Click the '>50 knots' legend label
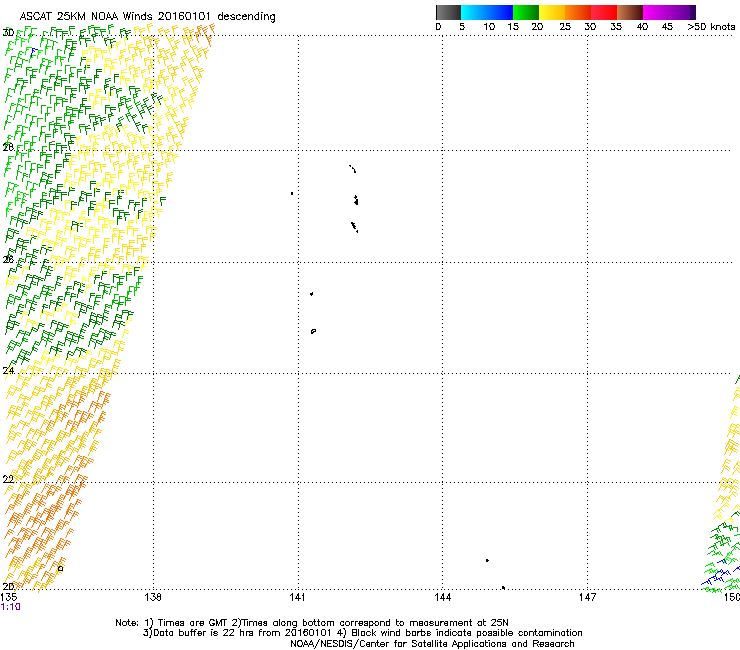This screenshot has height=650, width=740. click(711, 27)
